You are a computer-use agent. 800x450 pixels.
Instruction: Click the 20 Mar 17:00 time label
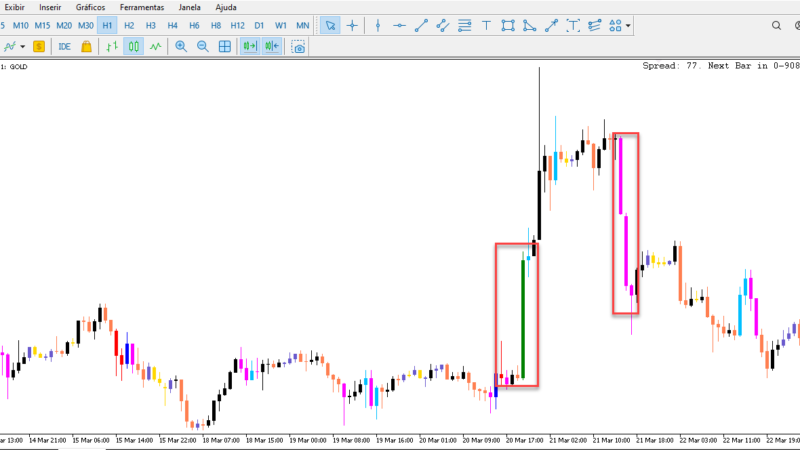click(x=524, y=440)
